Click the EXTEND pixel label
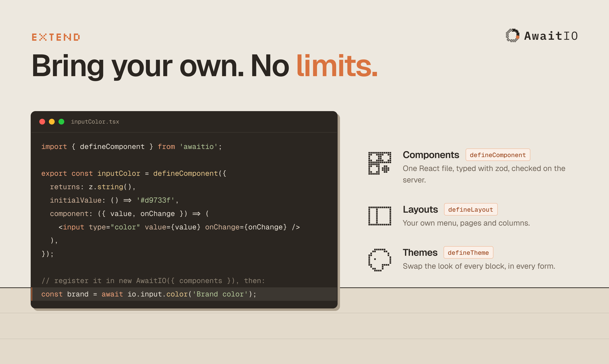The height and width of the screenshot is (364, 609). click(56, 37)
